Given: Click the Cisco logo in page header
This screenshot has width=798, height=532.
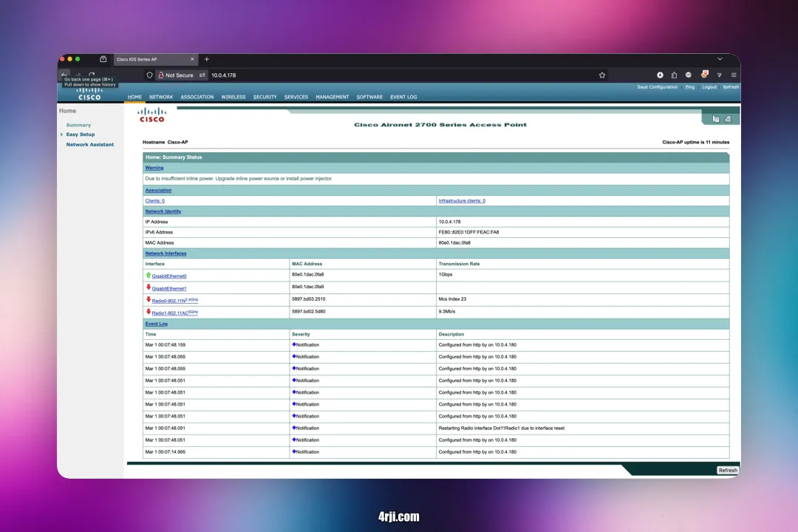Looking at the screenshot, I should [152, 115].
